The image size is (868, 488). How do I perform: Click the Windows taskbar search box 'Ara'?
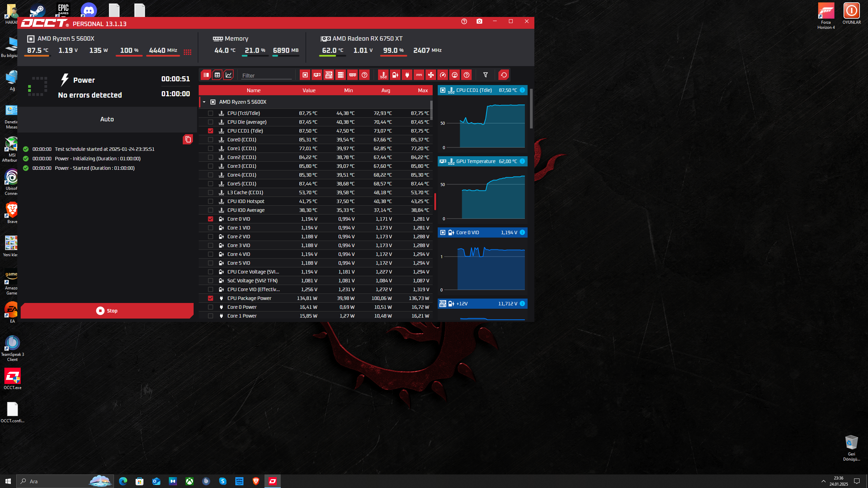[65, 481]
